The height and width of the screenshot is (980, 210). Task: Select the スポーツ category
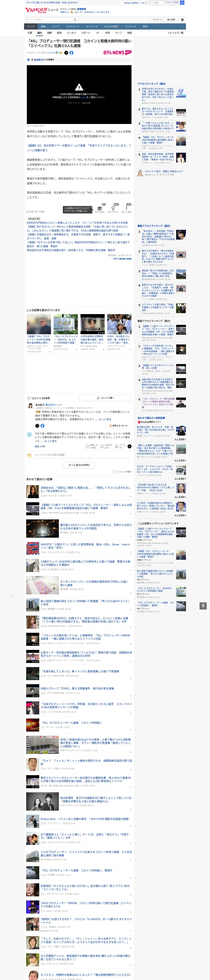(86, 33)
